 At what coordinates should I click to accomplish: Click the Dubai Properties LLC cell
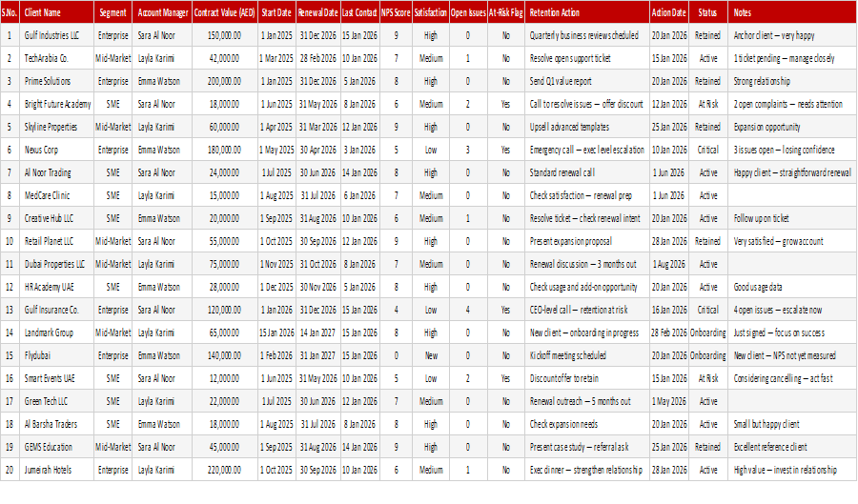pos(56,264)
